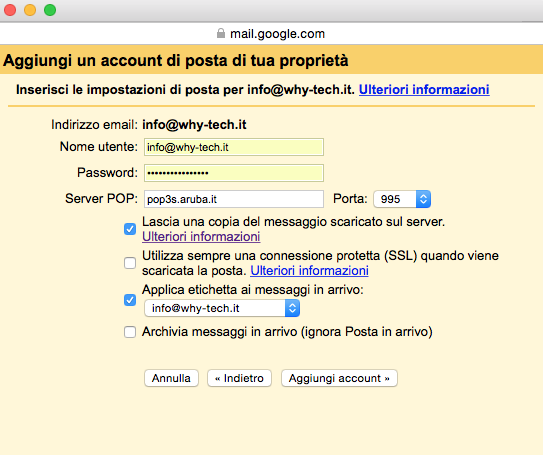Viewport: 543px width, 455px height.
Task: Click the padlock icon beside mail.google.com
Action: 221,34
